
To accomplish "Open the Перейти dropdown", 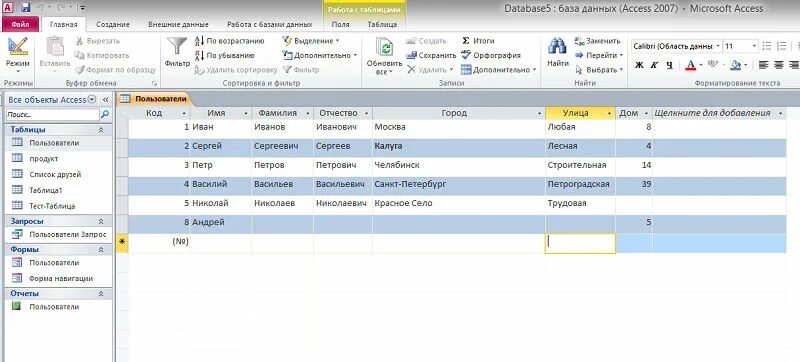I will tap(599, 55).
